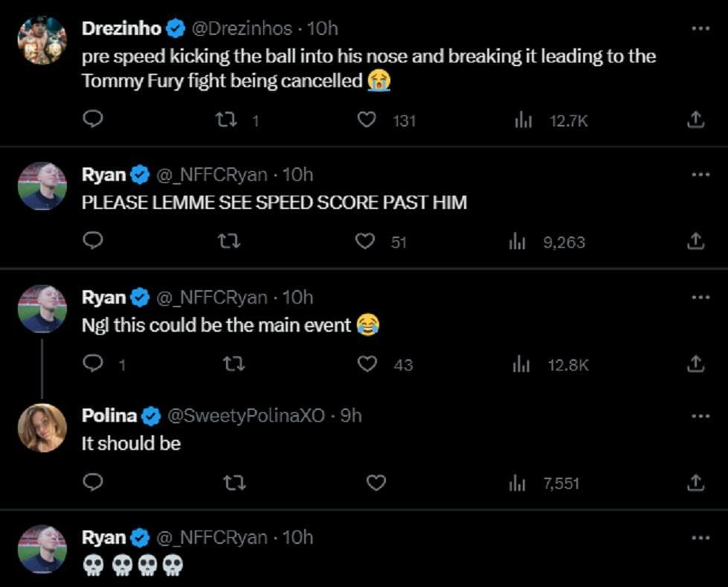Like Polina's 'It should be' reply

pyautogui.click(x=376, y=484)
